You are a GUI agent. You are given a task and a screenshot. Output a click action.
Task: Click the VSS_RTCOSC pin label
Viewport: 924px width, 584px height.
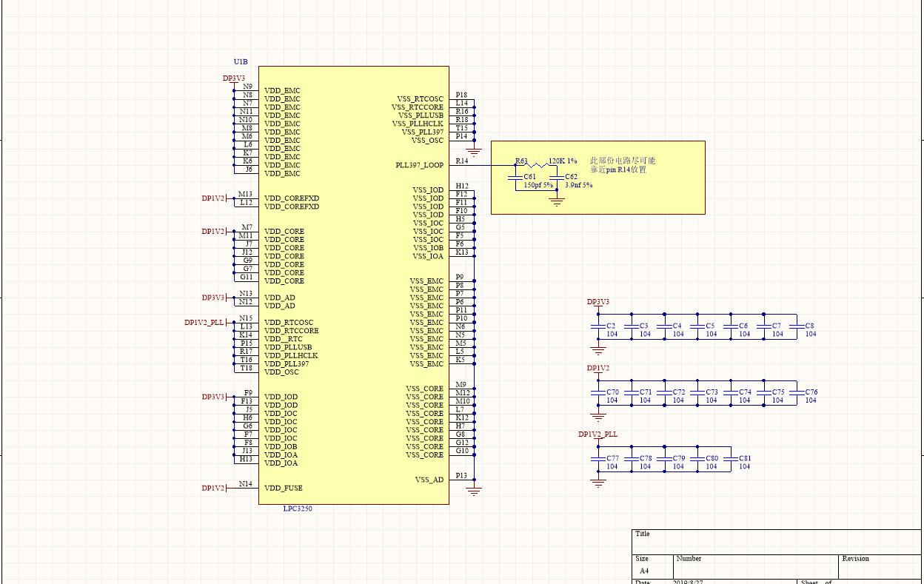click(x=420, y=98)
